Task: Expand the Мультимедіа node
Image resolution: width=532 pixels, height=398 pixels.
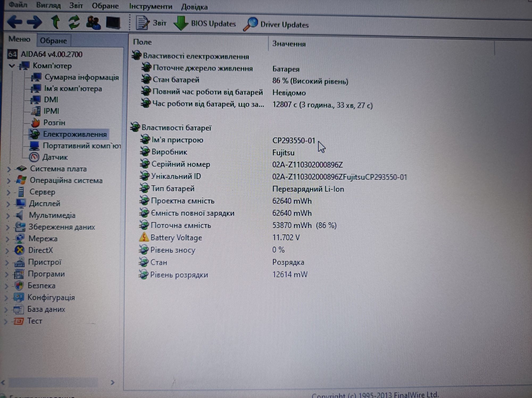Action: (x=8, y=215)
